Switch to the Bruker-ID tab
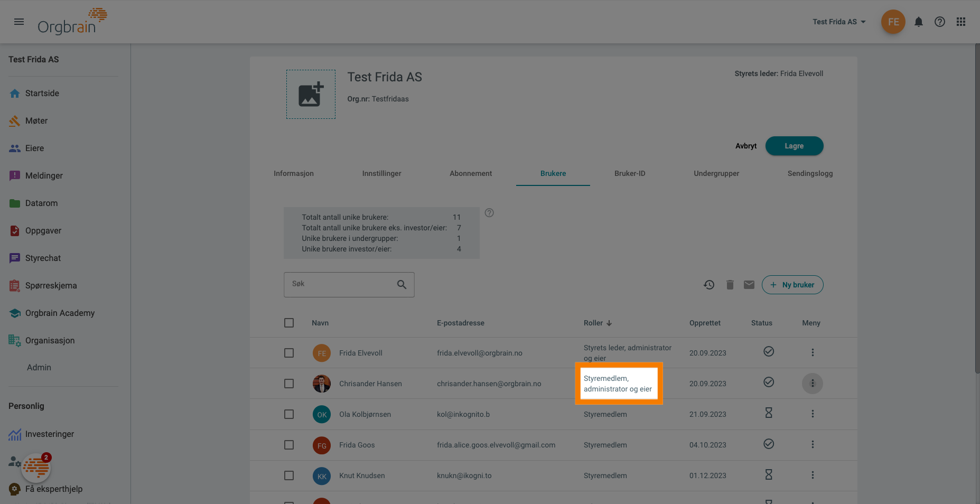Viewport: 980px width, 504px height. click(x=630, y=173)
